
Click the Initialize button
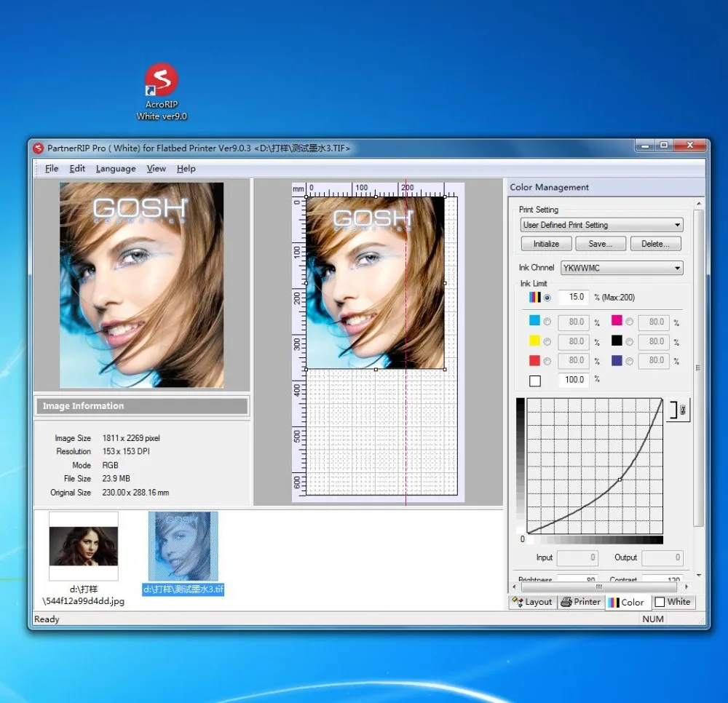546,244
